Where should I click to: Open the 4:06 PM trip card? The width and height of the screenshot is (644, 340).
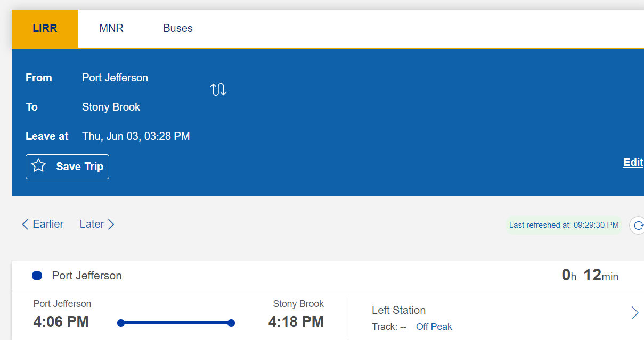[61, 321]
